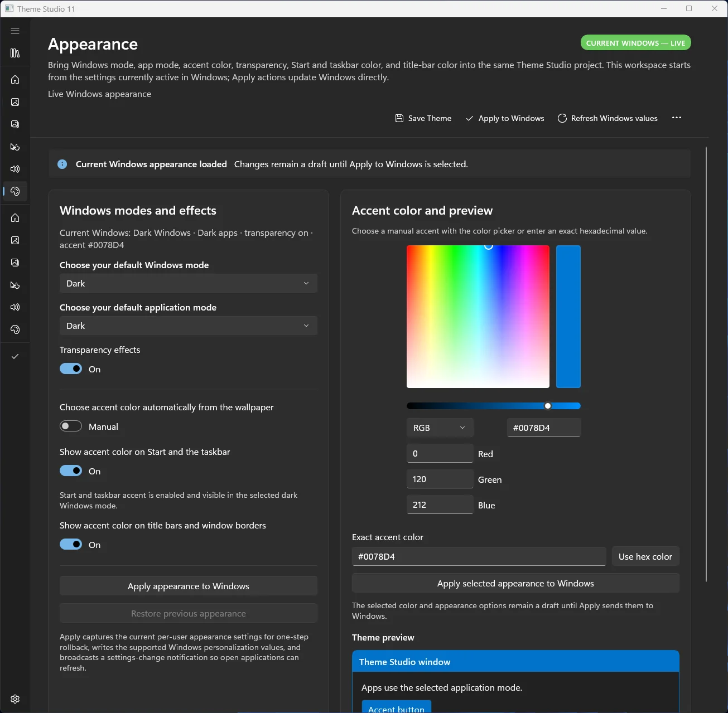Click the circular arrow icon beside Refresh Windows values
Screen dimensions: 728x713
(562, 118)
